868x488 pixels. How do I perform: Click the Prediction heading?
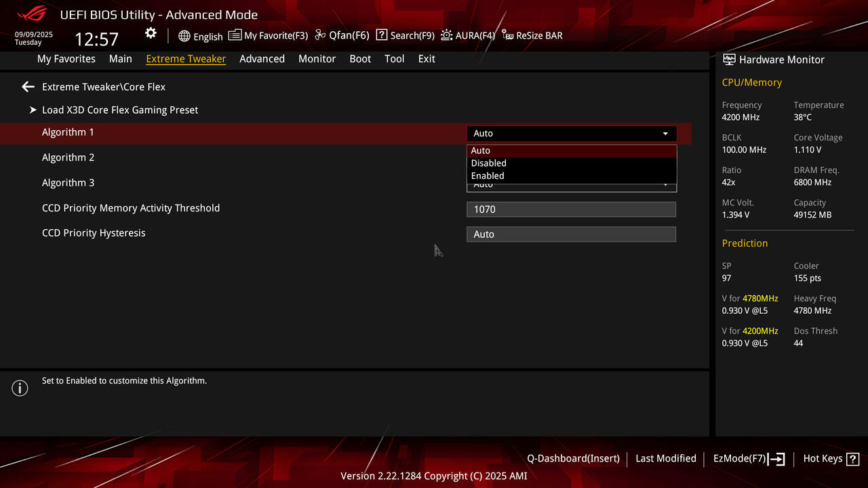pyautogui.click(x=745, y=243)
